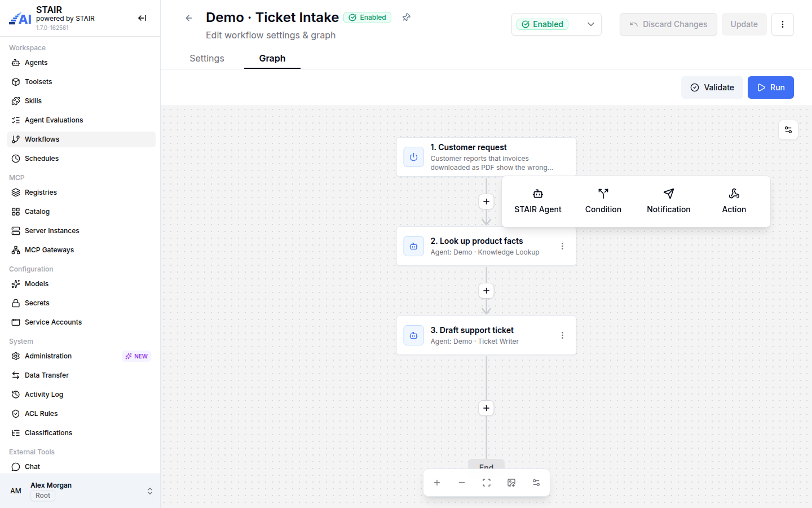Viewport: 812px width, 508px height.
Task: Open Toolsets in the sidebar
Action: pos(81,82)
